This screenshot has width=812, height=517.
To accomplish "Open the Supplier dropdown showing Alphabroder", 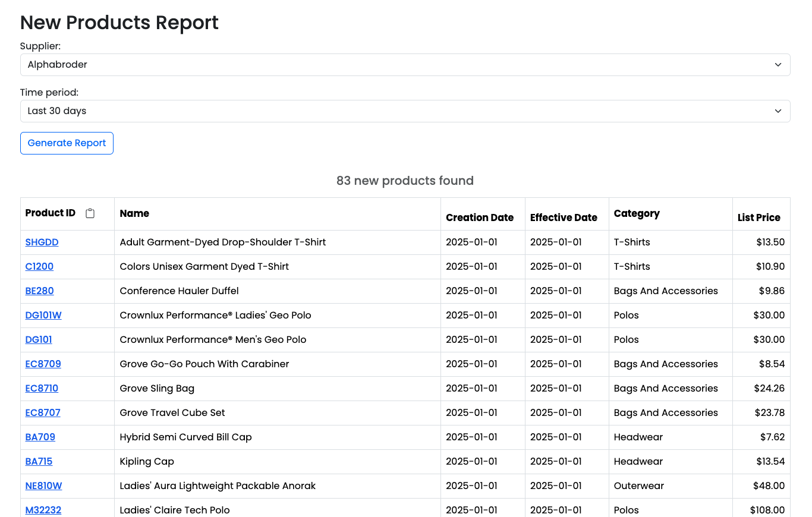I will (405, 65).
